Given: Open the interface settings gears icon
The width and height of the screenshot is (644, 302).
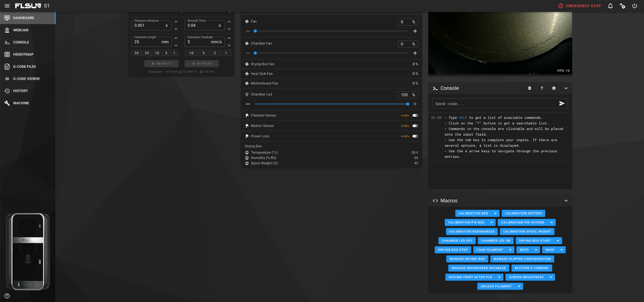Looking at the screenshot, I should pyautogui.click(x=623, y=6).
